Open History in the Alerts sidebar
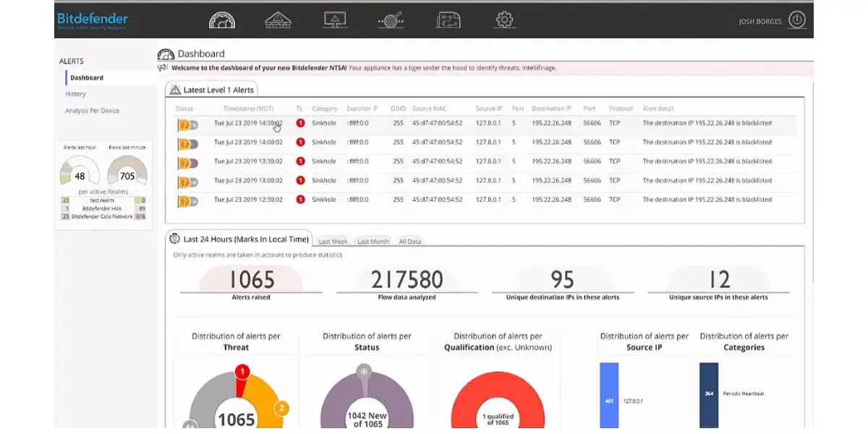 (76, 94)
